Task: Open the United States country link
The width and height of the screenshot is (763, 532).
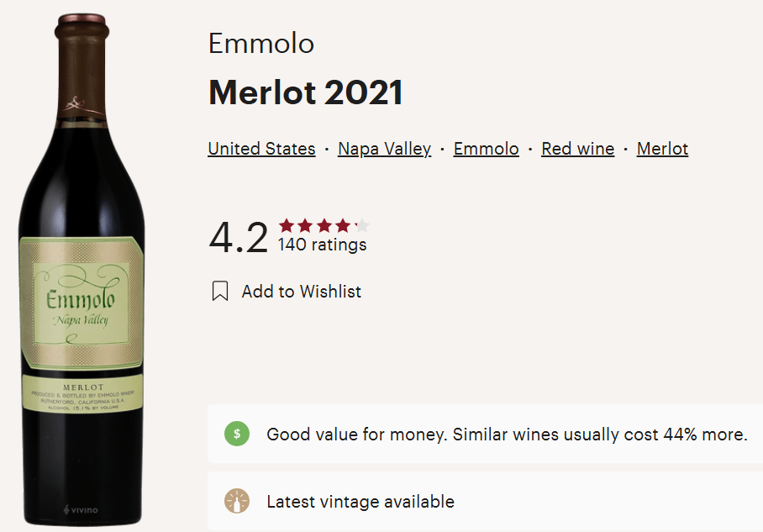Action: (x=261, y=149)
